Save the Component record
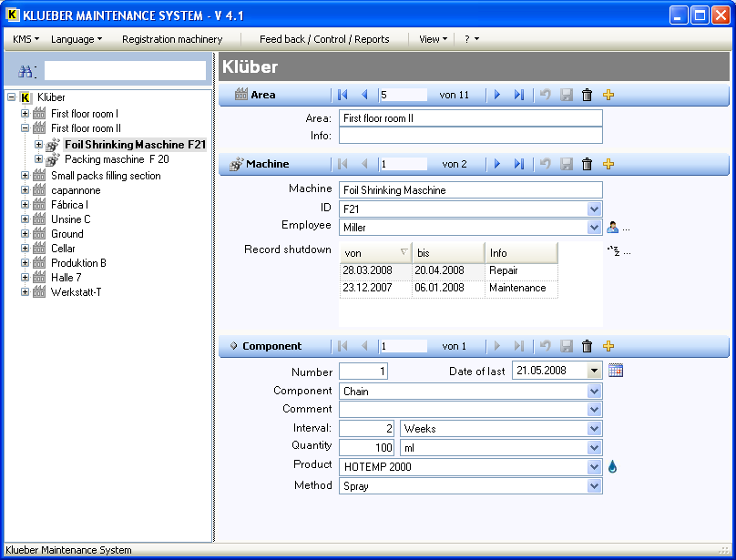This screenshot has width=736, height=560. pyautogui.click(x=567, y=346)
